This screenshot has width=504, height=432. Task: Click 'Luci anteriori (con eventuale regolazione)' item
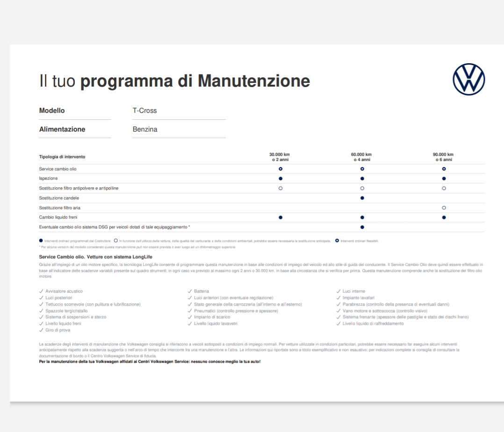pos(234,298)
